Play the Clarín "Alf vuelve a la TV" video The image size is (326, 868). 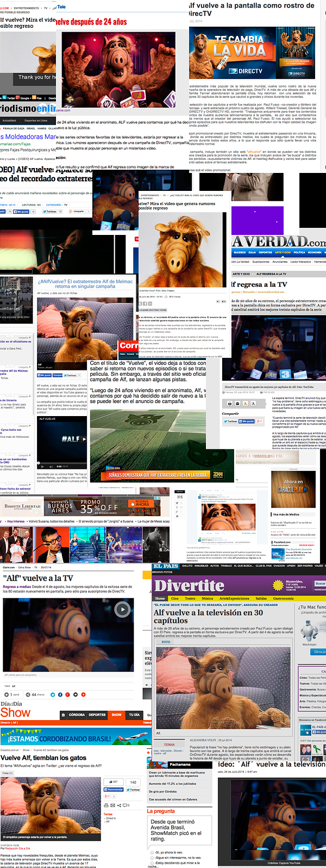pyautogui.click(x=123, y=610)
